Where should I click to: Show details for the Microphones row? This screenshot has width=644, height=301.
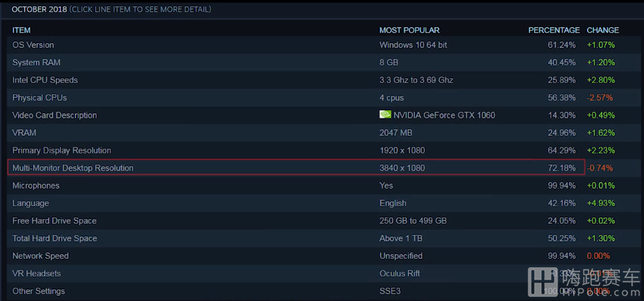tap(322, 186)
